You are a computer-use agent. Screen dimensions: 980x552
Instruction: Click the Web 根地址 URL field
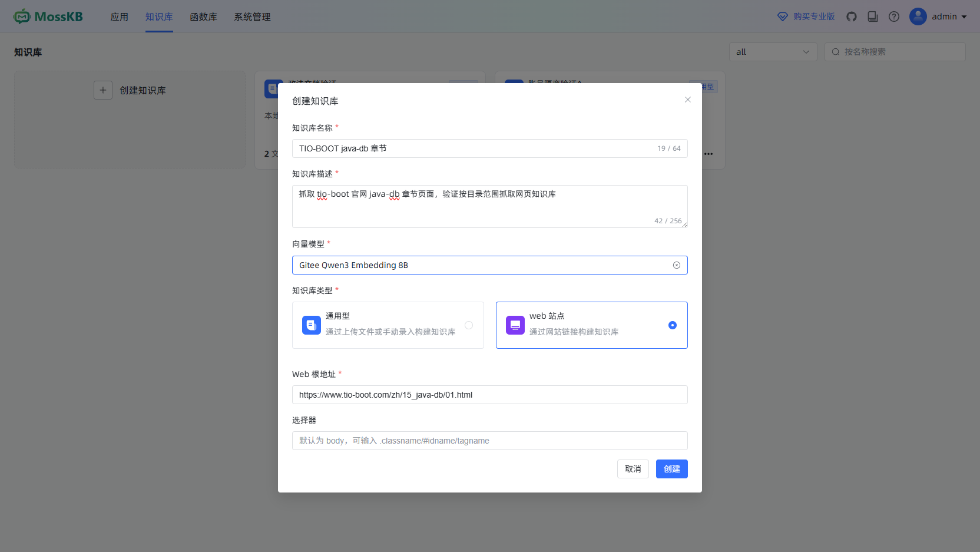tap(490, 395)
